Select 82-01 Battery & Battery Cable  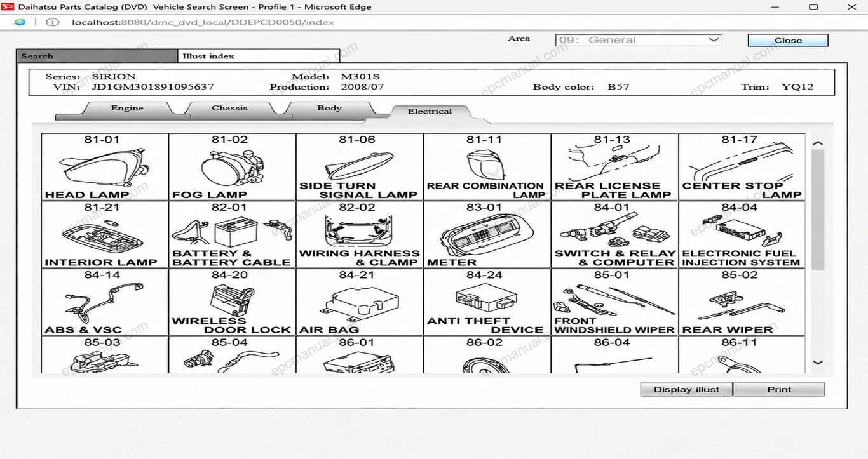click(x=232, y=235)
